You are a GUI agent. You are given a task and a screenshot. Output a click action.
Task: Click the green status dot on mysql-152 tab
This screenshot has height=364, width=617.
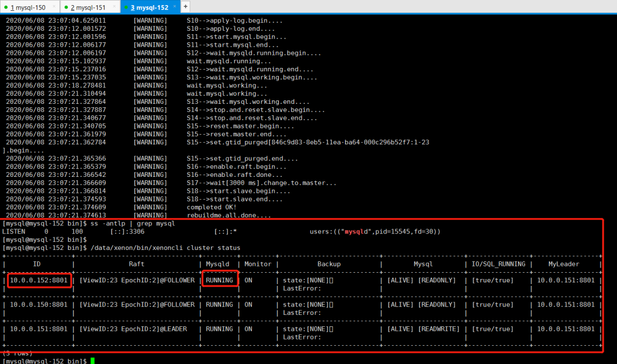click(126, 7)
